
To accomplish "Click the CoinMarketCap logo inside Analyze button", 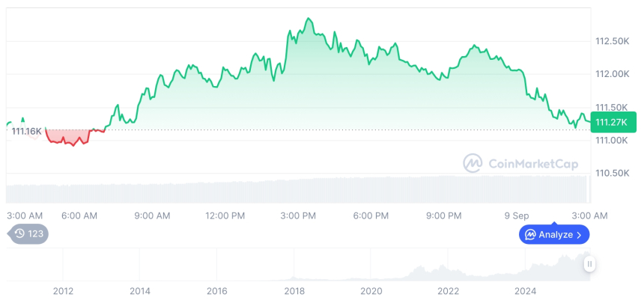I will 530,235.
